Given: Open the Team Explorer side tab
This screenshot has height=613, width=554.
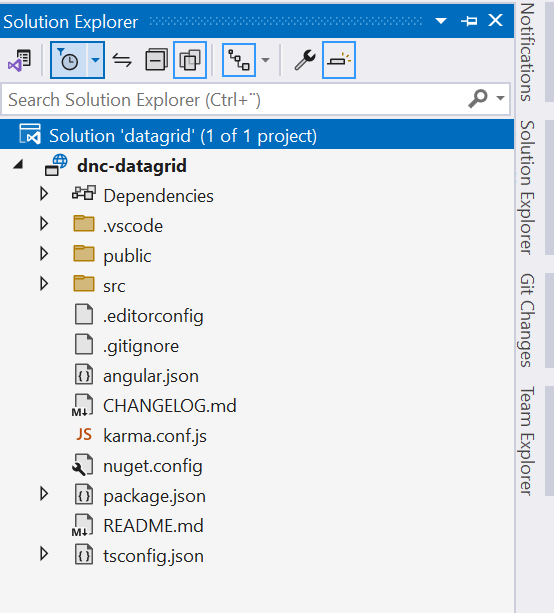Looking at the screenshot, I should [x=527, y=441].
